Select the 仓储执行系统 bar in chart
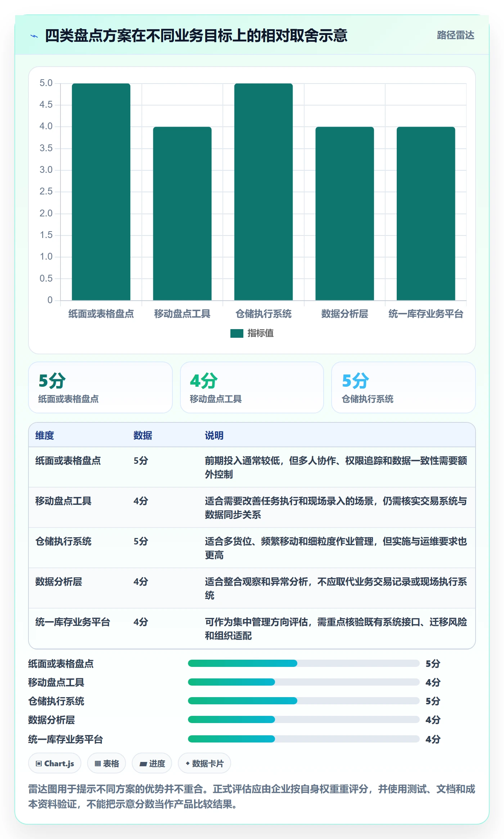The image size is (504, 839). pyautogui.click(x=264, y=192)
